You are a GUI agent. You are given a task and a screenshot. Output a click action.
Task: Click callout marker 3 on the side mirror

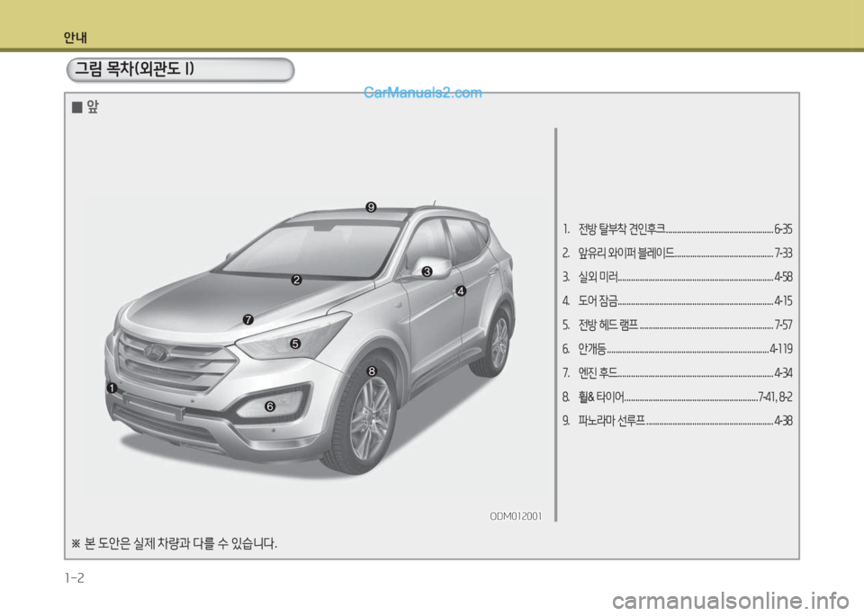tap(427, 272)
